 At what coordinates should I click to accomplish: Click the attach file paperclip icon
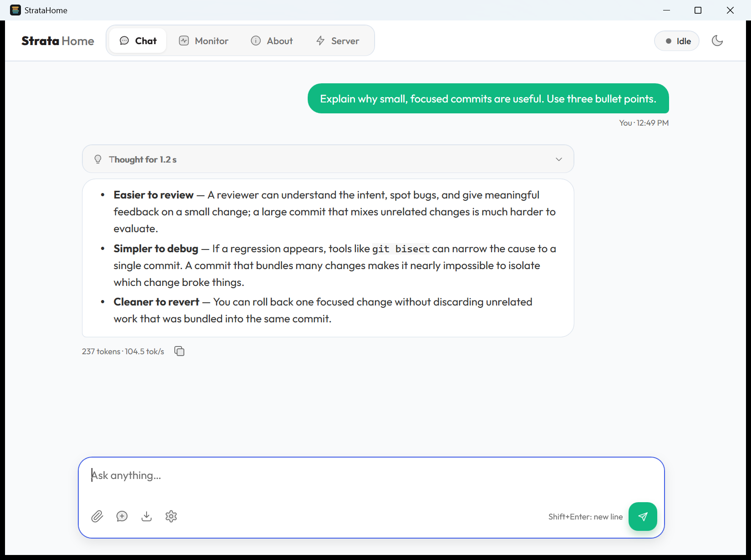pyautogui.click(x=97, y=516)
